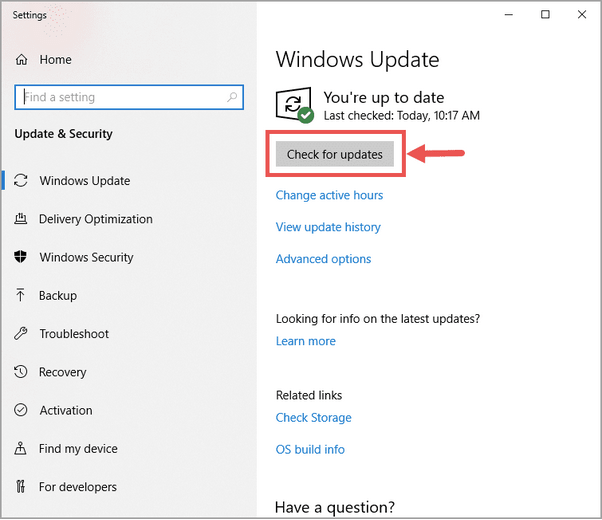Open the Troubleshoot label
The height and width of the screenshot is (520, 602).
tap(74, 333)
